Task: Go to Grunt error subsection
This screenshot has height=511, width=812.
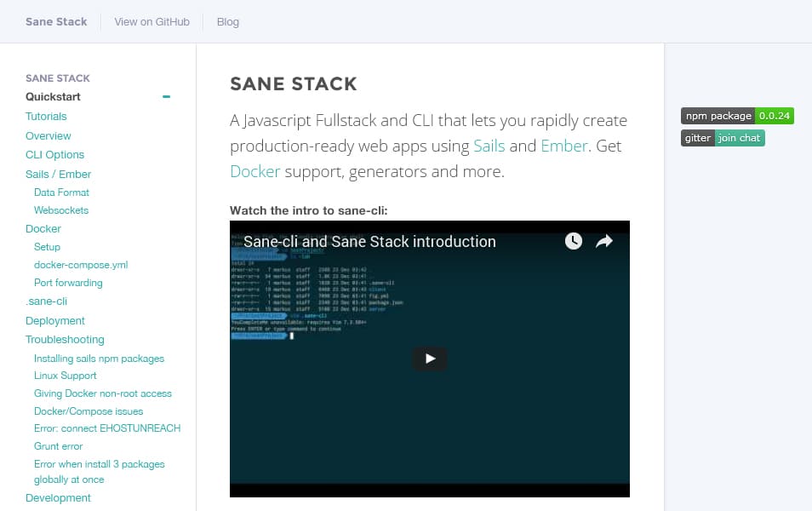Action: coord(58,446)
